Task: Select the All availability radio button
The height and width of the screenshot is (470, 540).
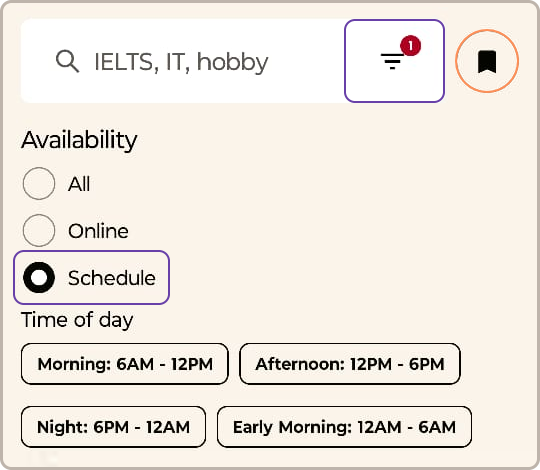Action: (x=39, y=184)
